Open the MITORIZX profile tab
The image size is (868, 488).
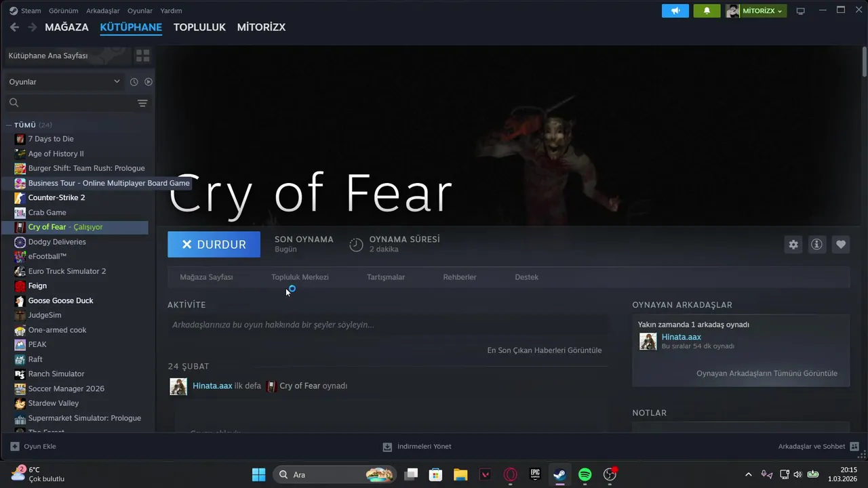click(261, 27)
